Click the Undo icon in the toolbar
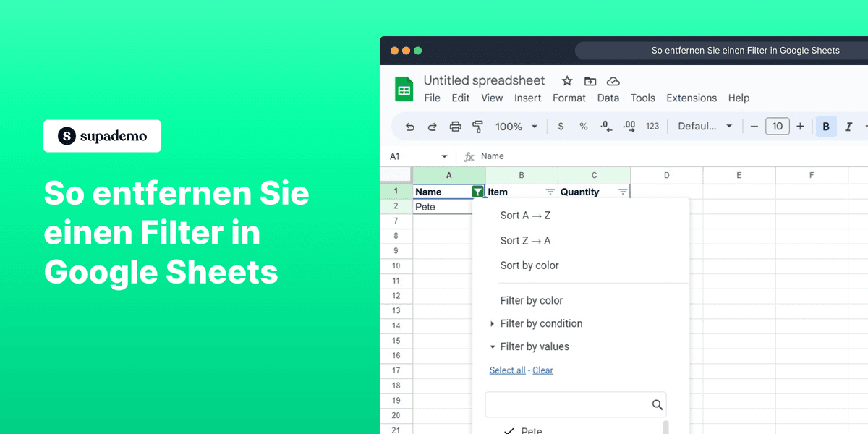Viewport: 868px width, 434px height. pos(409,126)
